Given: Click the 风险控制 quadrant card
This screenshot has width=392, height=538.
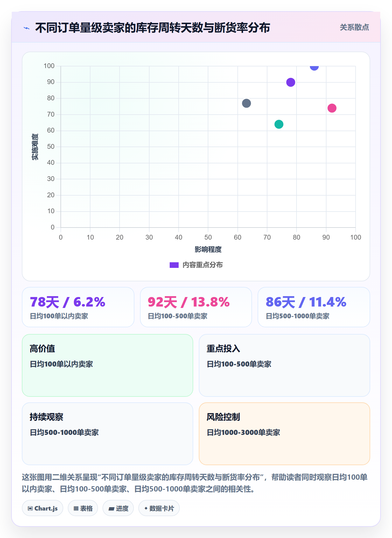Looking at the screenshot, I should [x=284, y=434].
